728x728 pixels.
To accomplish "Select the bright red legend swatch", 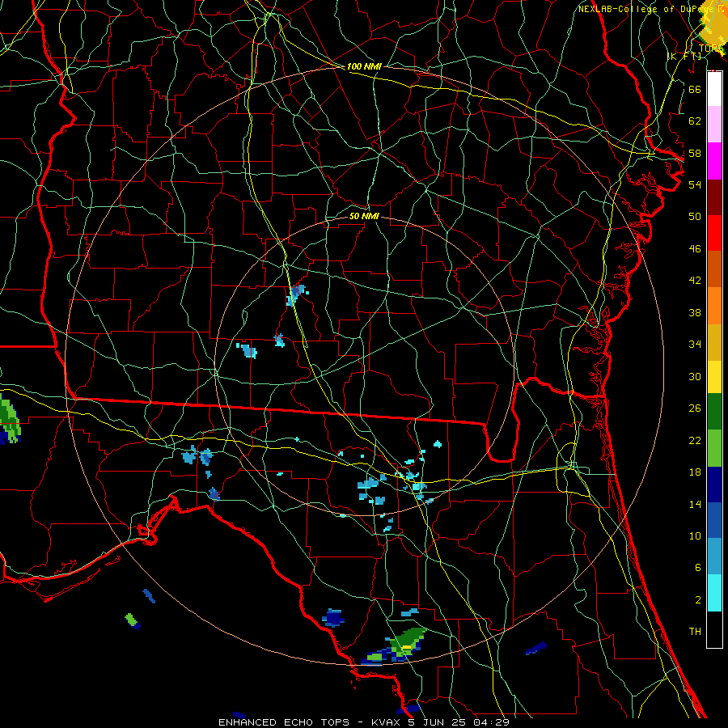I will coord(714,233).
